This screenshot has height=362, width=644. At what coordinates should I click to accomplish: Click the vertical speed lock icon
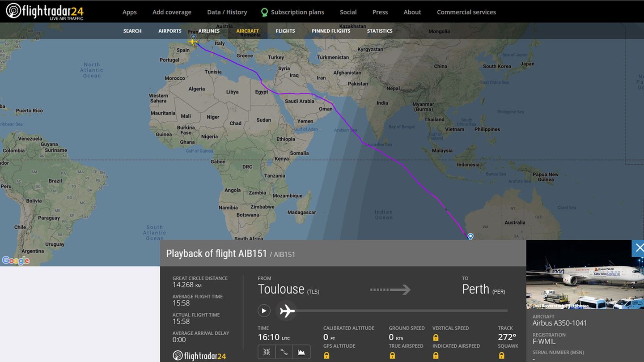436,337
